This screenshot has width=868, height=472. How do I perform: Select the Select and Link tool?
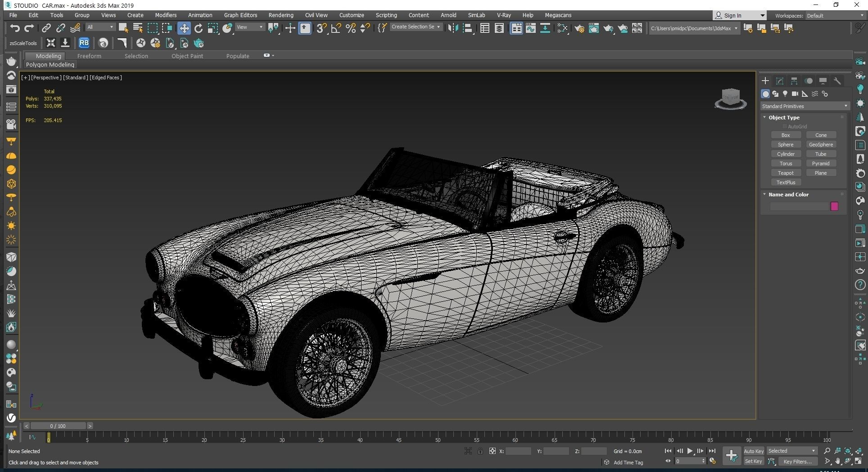(46, 28)
